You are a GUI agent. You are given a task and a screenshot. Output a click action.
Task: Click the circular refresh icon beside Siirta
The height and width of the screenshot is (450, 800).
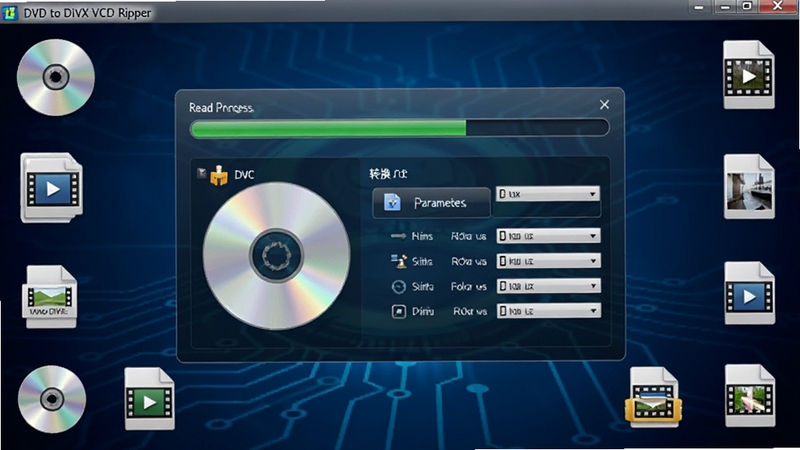click(398, 287)
